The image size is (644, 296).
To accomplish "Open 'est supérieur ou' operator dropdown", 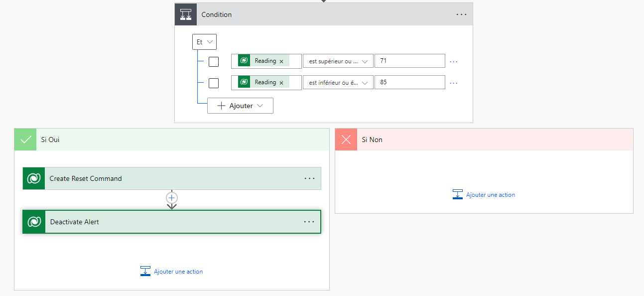I will pos(338,61).
